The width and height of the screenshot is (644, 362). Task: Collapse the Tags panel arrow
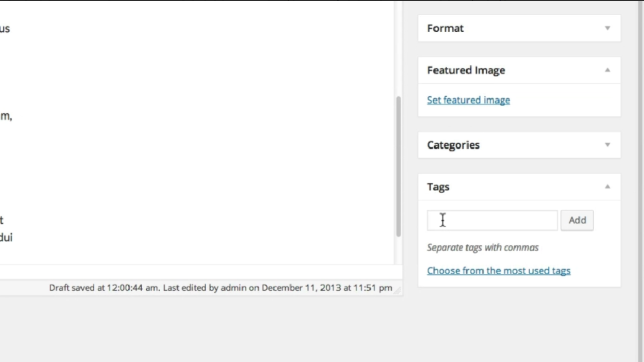pos(607,187)
